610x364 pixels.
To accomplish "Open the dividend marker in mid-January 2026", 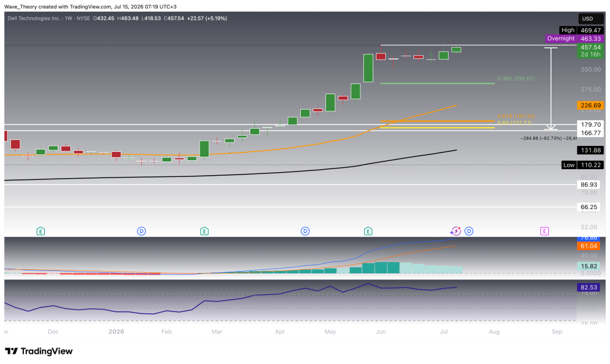I will 142,231.
